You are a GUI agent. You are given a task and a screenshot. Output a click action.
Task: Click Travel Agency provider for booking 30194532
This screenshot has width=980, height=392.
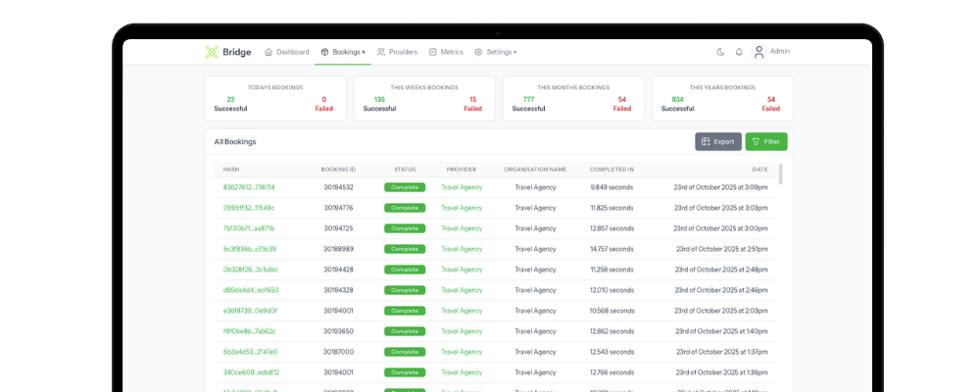tap(462, 187)
